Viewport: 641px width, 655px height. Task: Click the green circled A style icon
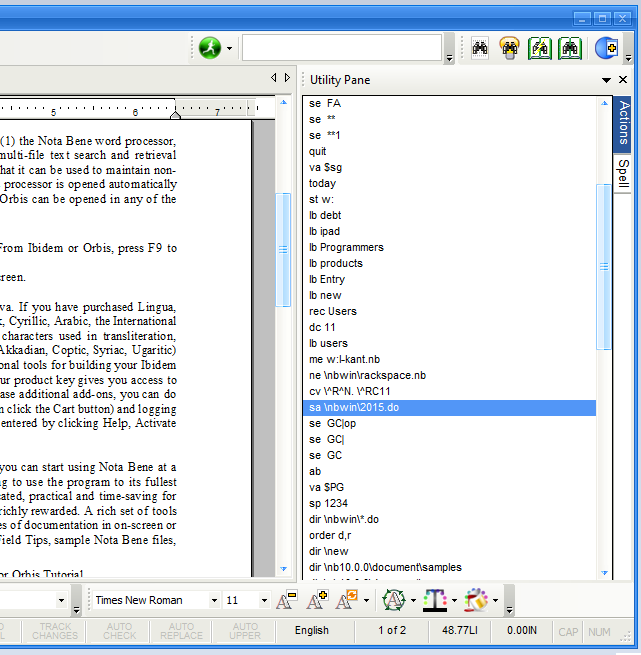click(x=393, y=600)
